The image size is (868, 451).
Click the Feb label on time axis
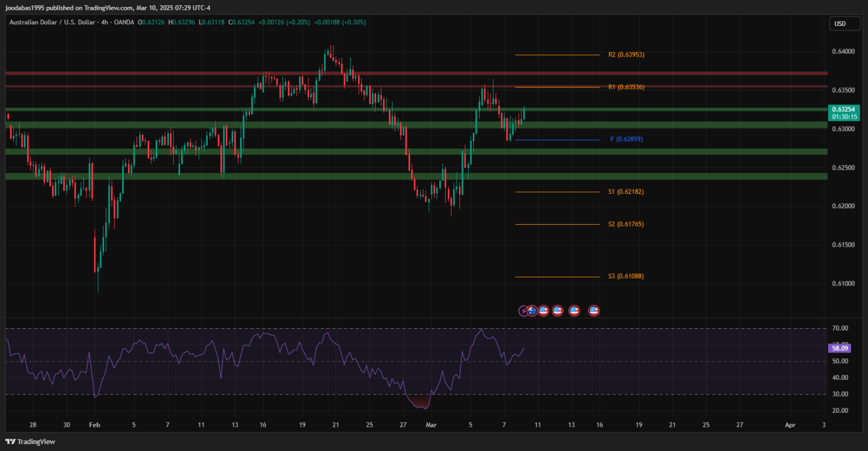(x=95, y=425)
